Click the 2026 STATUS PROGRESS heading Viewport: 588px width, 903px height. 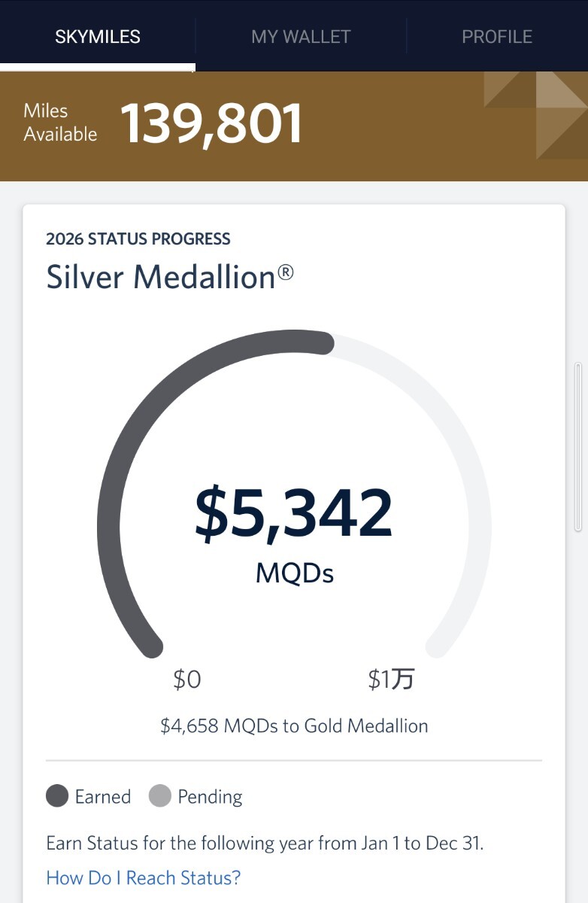pos(138,239)
